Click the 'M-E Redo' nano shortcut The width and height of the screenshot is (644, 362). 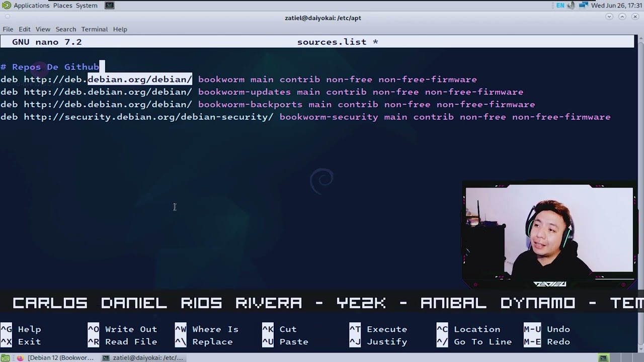tap(547, 342)
